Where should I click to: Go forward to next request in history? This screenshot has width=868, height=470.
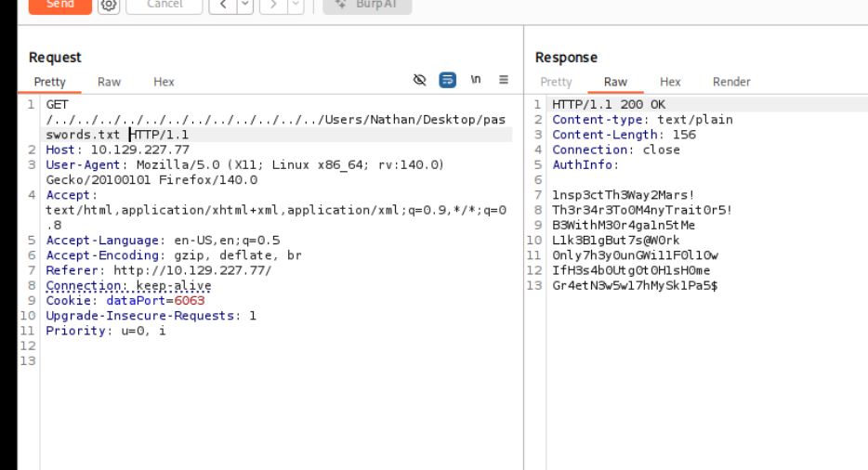pos(274,5)
